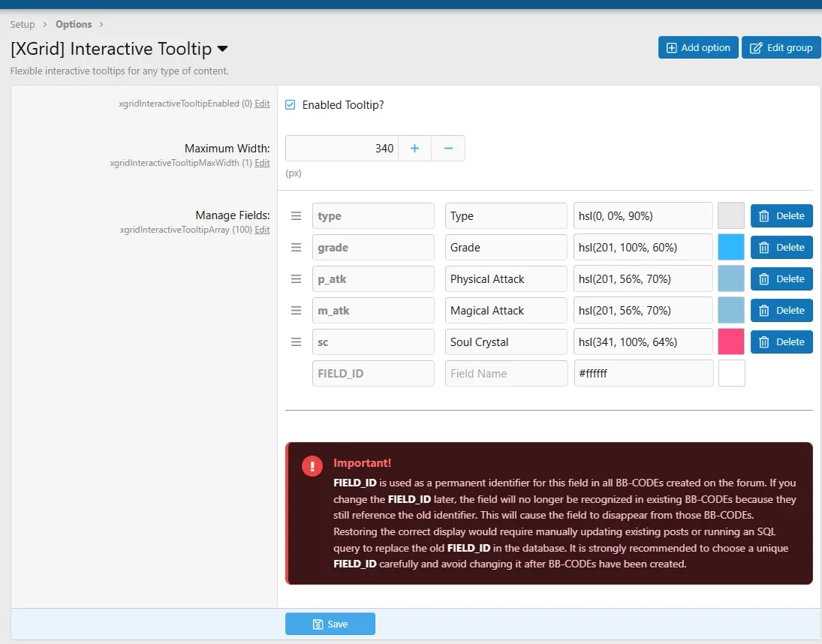Click the Soul Crystal name field
Viewport: 822px width, 644px height.
pyautogui.click(x=506, y=342)
